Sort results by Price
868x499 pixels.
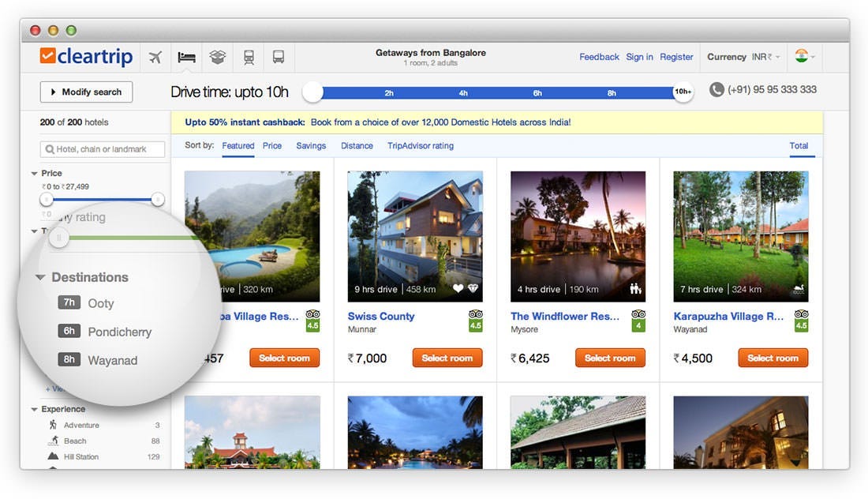point(271,145)
